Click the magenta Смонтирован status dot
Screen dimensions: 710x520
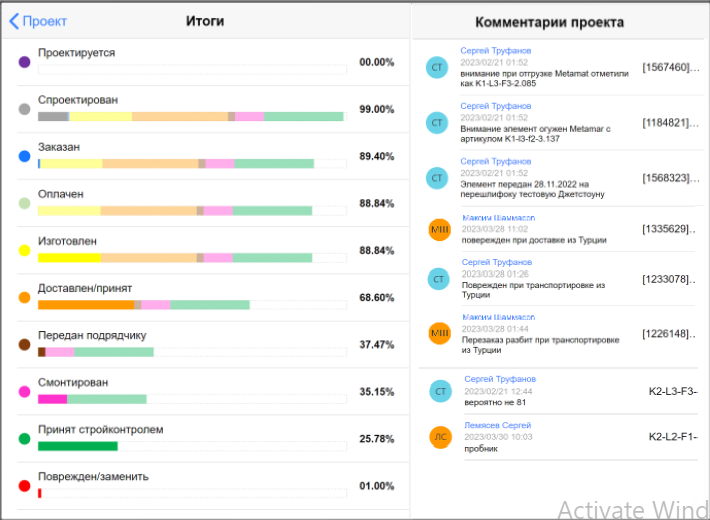(x=24, y=392)
